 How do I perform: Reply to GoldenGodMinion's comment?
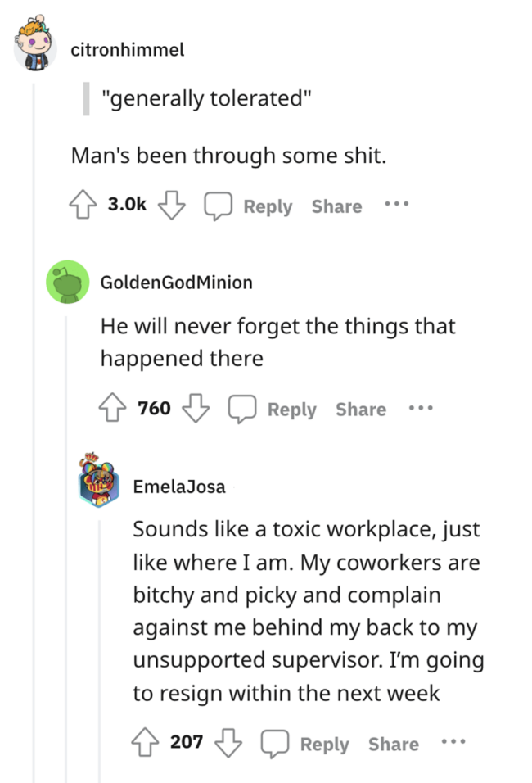coord(291,408)
